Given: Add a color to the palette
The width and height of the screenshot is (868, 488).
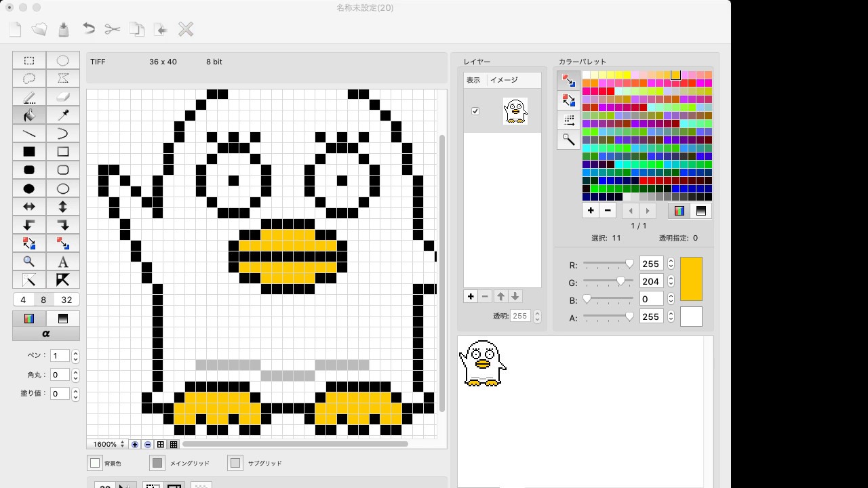Looking at the screenshot, I should pos(591,211).
